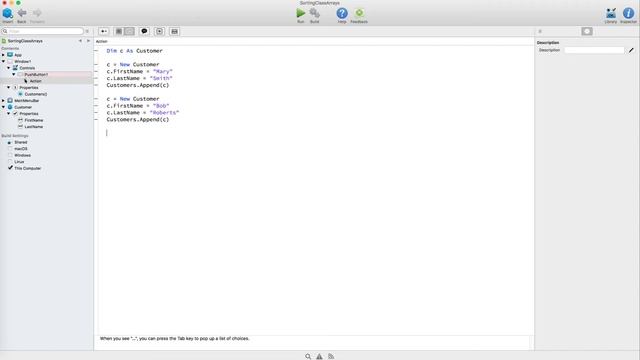Select the FirstName property

pyautogui.click(x=33, y=120)
